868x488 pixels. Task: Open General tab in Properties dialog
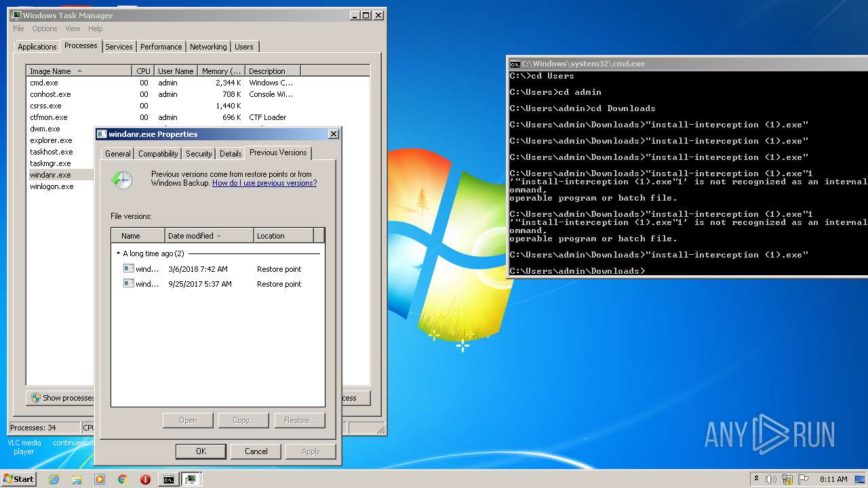(x=117, y=154)
